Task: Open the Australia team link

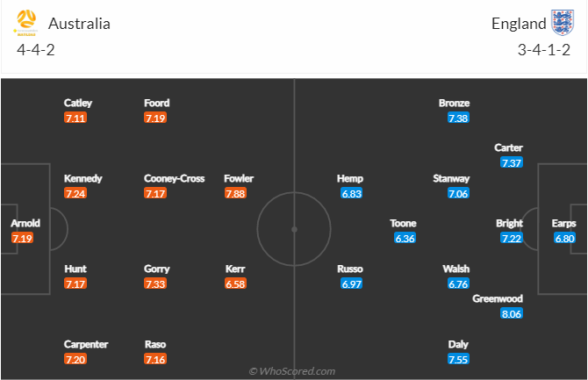Action: 79,23
